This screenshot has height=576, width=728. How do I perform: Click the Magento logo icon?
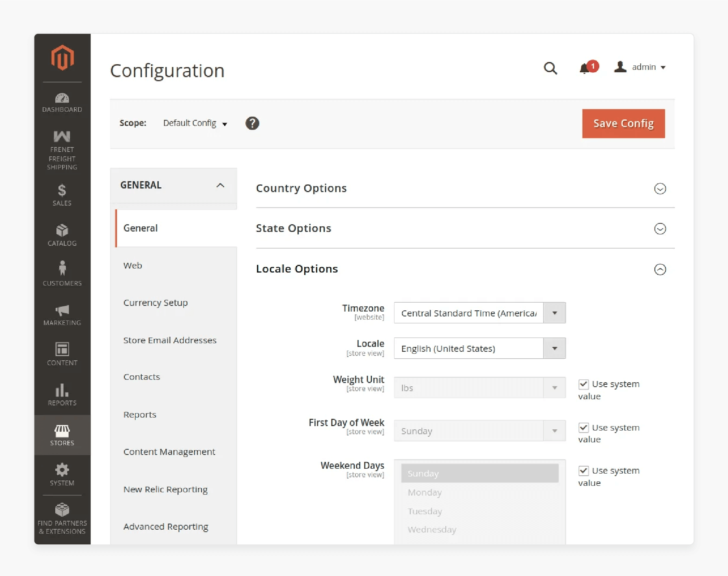[x=62, y=58]
